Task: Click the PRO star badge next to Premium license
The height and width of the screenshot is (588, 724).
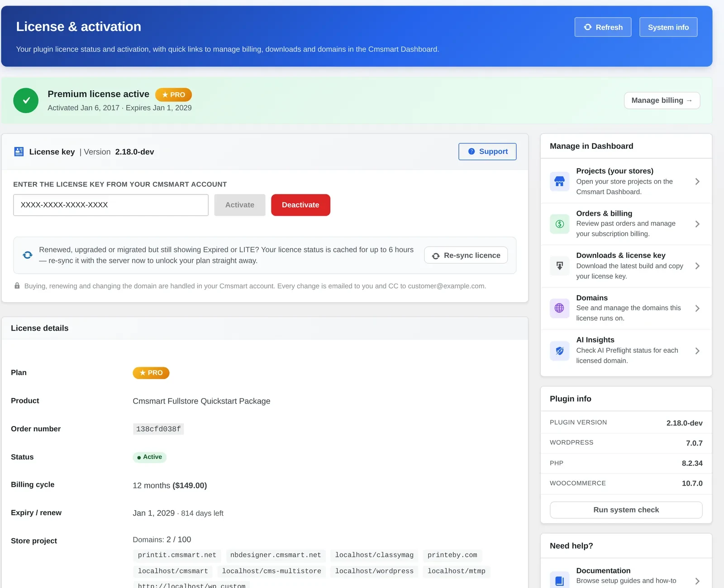Action: click(174, 95)
